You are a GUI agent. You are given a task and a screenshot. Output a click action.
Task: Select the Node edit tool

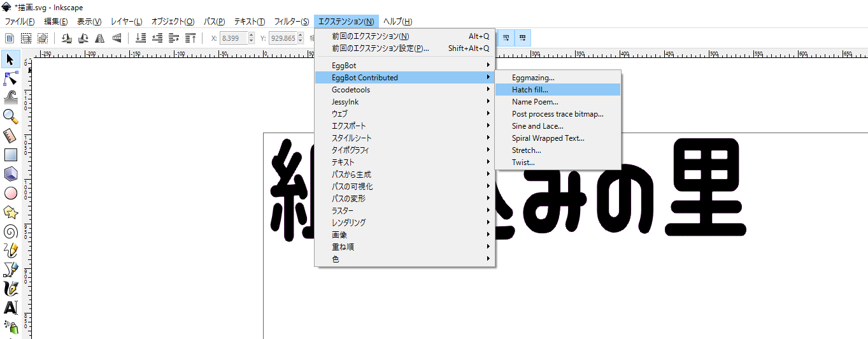tap(10, 78)
